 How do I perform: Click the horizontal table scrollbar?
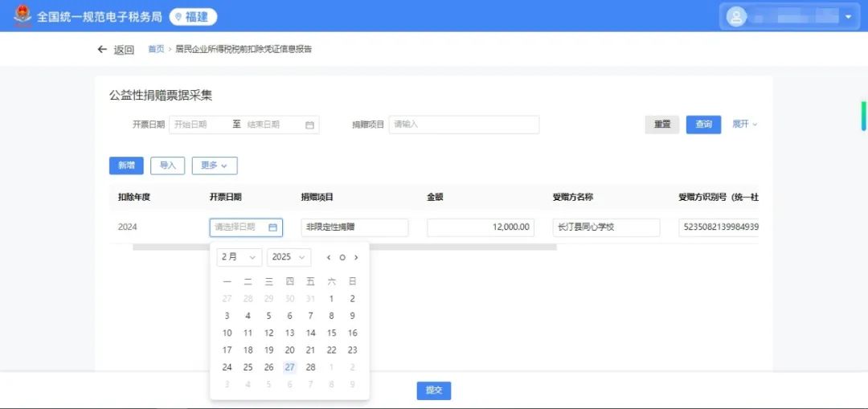click(345, 247)
